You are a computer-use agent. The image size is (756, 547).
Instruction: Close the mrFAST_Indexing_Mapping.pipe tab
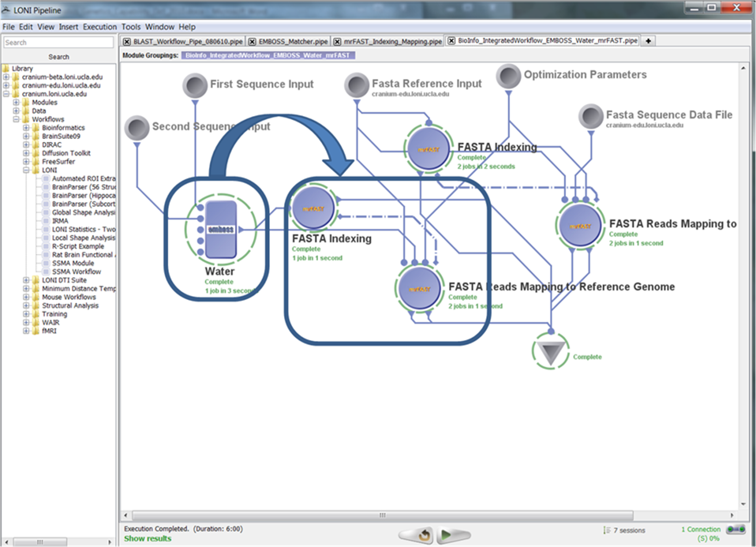click(x=337, y=42)
